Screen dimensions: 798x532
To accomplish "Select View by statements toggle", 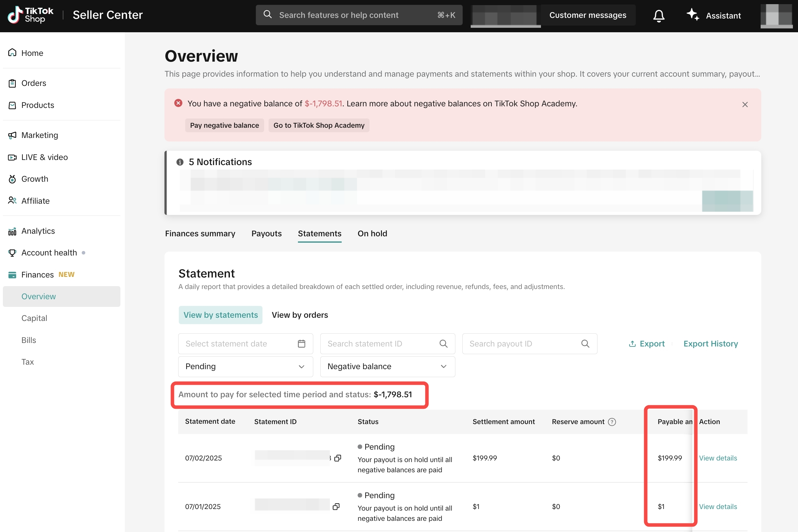I will [x=221, y=315].
